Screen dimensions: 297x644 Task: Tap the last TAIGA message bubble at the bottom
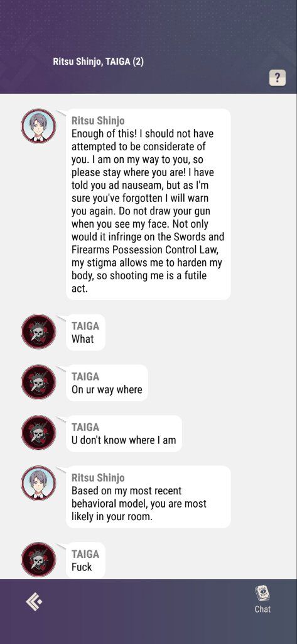[x=85, y=560]
